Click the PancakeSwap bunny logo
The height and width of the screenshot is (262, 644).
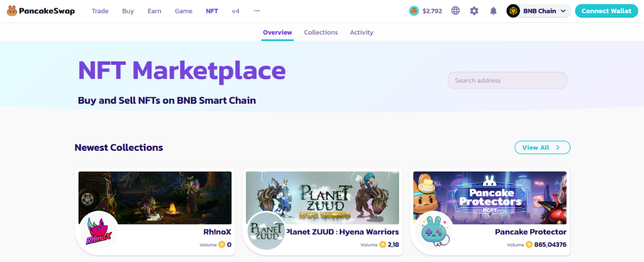tap(12, 11)
